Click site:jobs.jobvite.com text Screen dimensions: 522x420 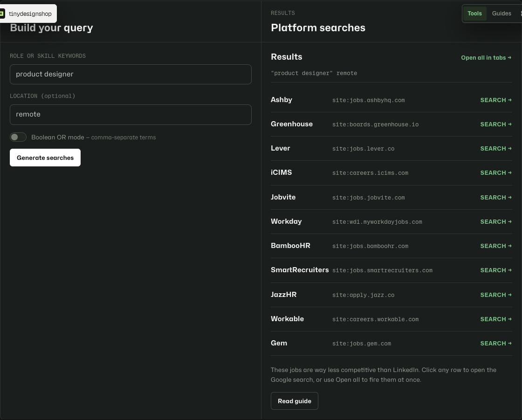[x=369, y=198]
